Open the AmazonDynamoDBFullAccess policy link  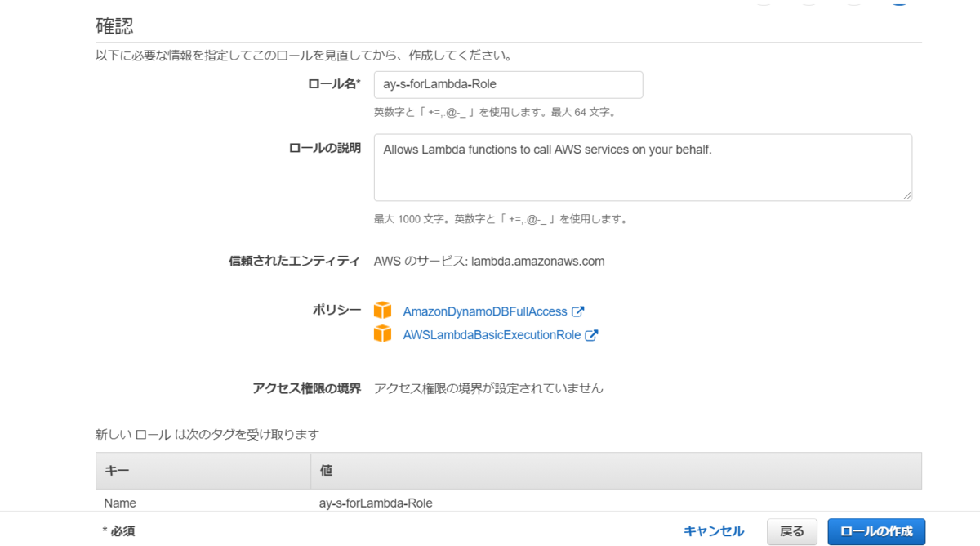[x=485, y=311]
